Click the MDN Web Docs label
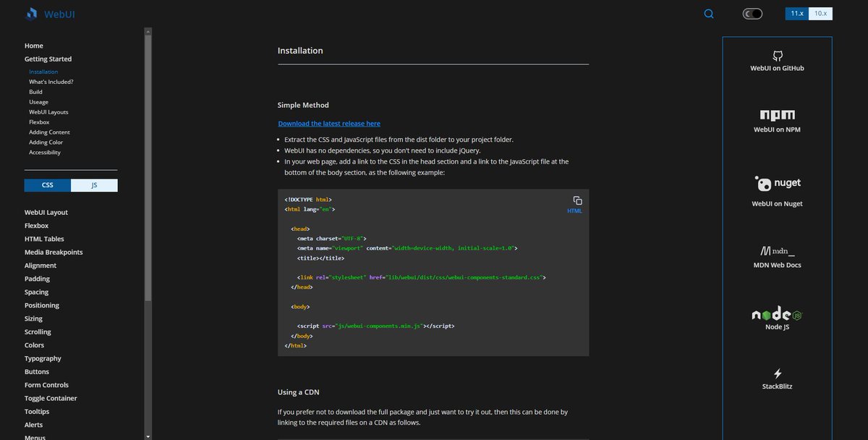The width and height of the screenshot is (868, 440). [x=778, y=265]
